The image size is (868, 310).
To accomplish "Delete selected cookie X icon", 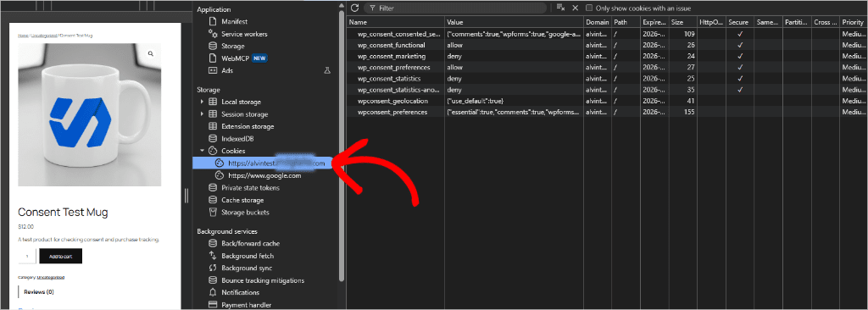I will tap(576, 8).
